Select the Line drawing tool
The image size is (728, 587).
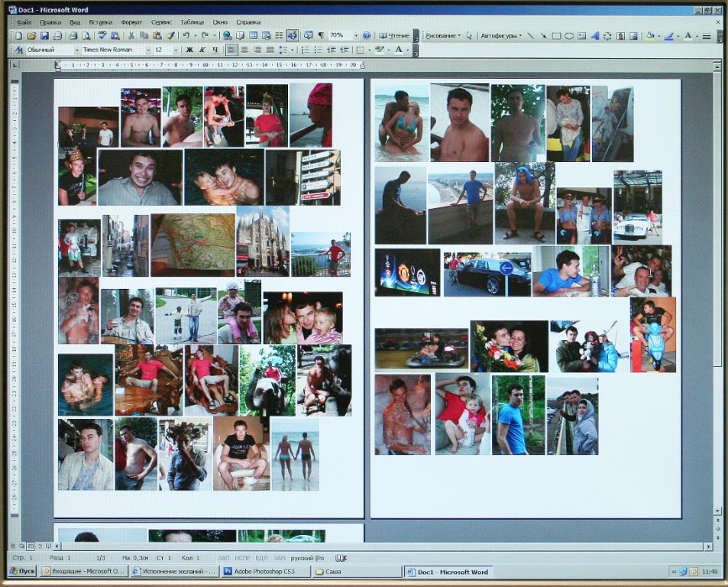coord(531,36)
